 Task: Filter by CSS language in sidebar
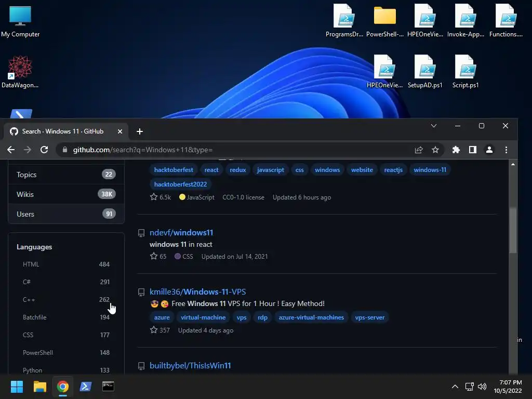(x=66, y=335)
